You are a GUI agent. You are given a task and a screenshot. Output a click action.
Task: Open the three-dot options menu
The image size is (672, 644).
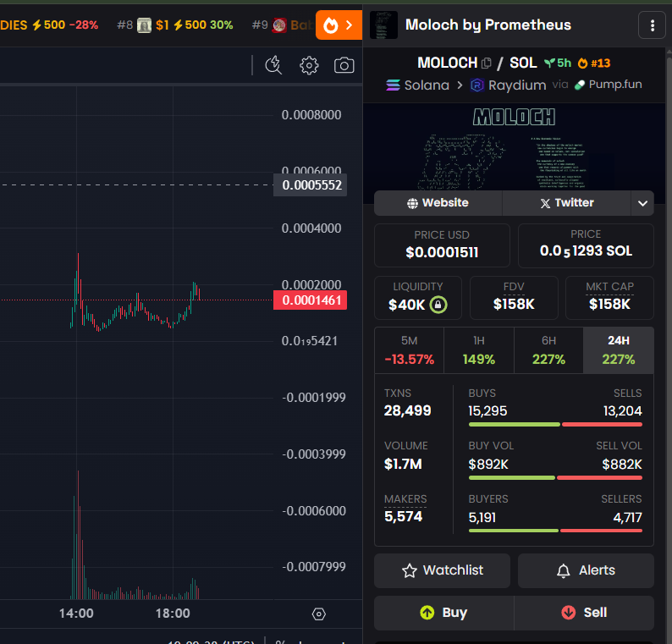coord(652,25)
